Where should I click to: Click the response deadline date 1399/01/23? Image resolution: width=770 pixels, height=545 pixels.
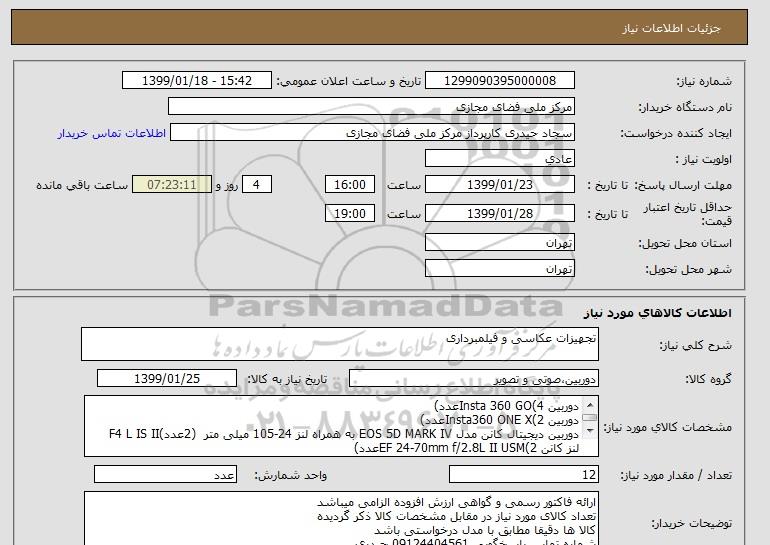click(x=499, y=185)
